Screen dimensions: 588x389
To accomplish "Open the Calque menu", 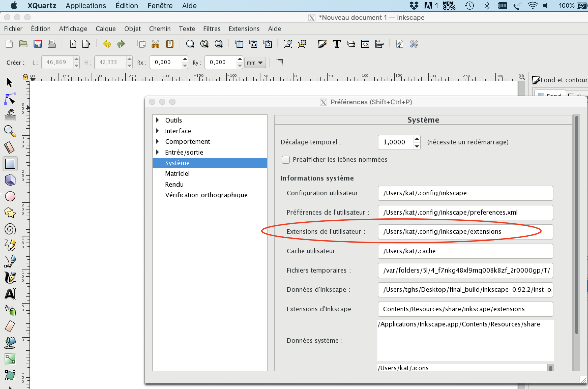I will coord(106,29).
